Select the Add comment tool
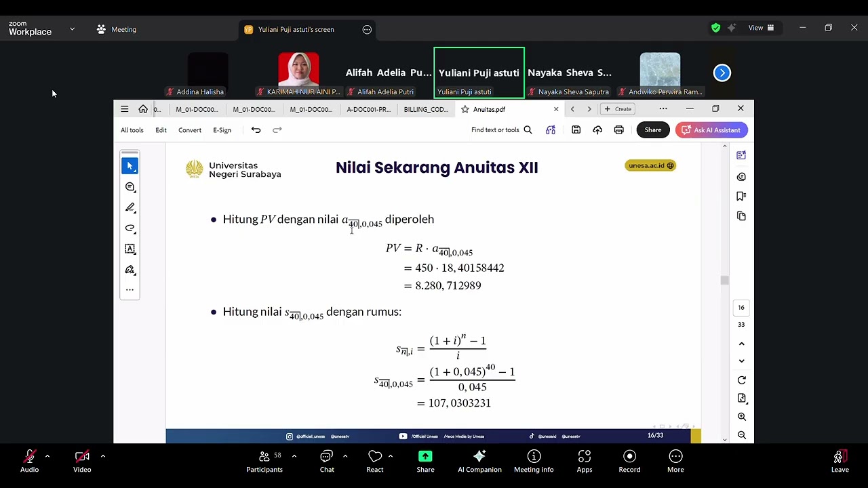Image resolution: width=868 pixels, height=488 pixels. [130, 186]
